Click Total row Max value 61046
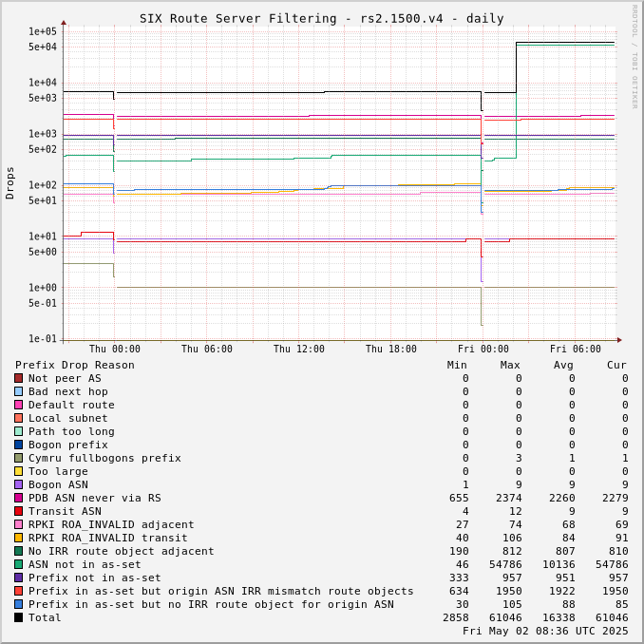 (x=505, y=617)
